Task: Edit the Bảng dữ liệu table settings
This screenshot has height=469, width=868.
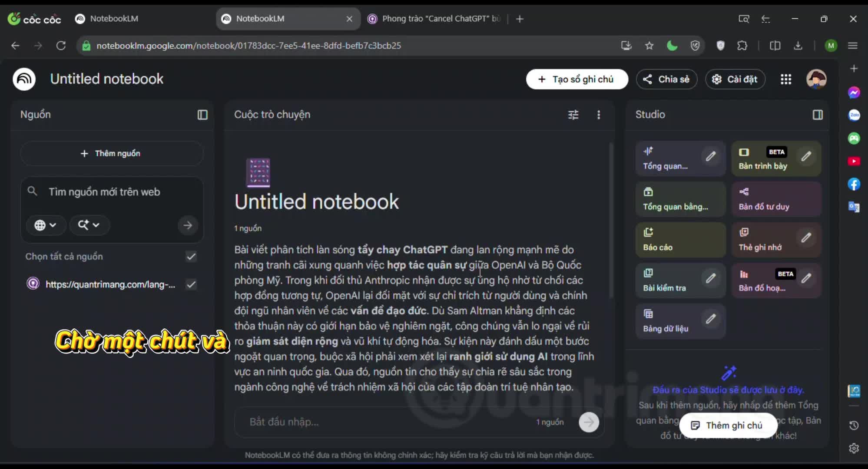Action: click(x=711, y=319)
